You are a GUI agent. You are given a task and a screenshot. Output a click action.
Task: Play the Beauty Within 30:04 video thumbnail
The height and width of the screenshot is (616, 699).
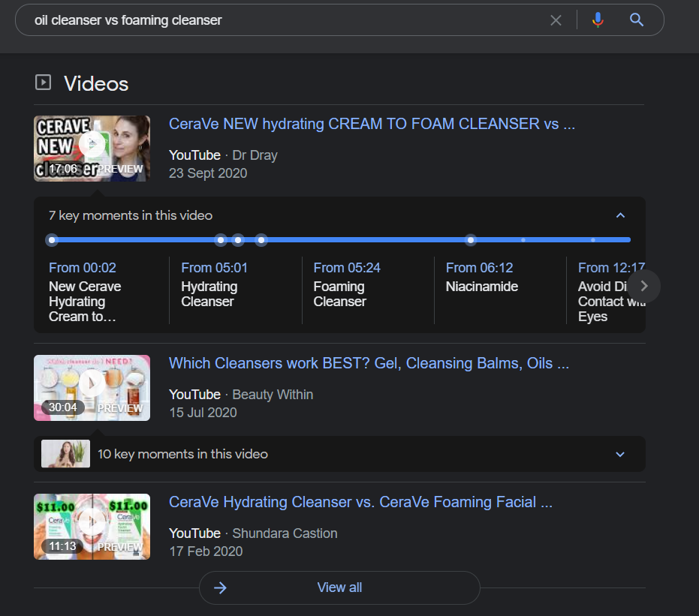(92, 388)
